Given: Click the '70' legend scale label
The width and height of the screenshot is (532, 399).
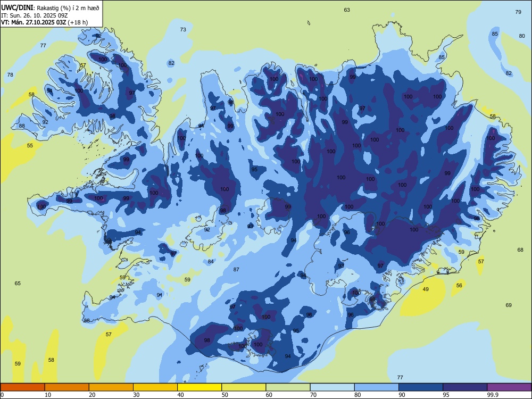Looking at the screenshot, I should coord(313,395).
